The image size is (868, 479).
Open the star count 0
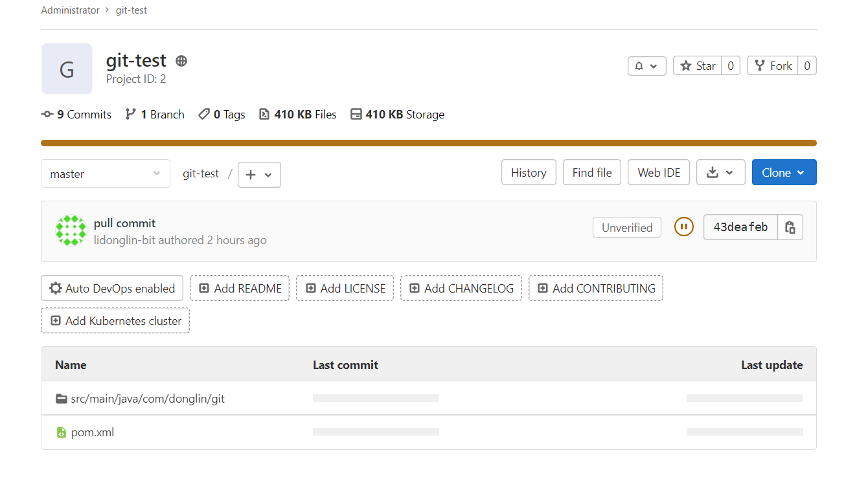click(x=731, y=66)
